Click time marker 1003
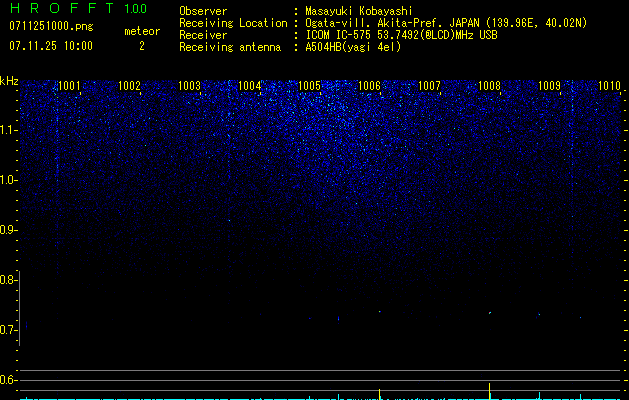629x400 pixels. tap(189, 86)
